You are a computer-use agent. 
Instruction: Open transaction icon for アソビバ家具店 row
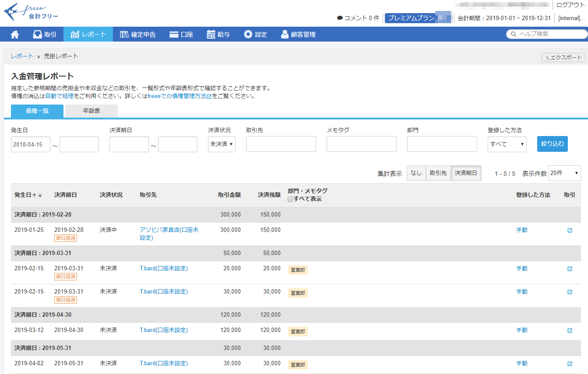coord(570,230)
